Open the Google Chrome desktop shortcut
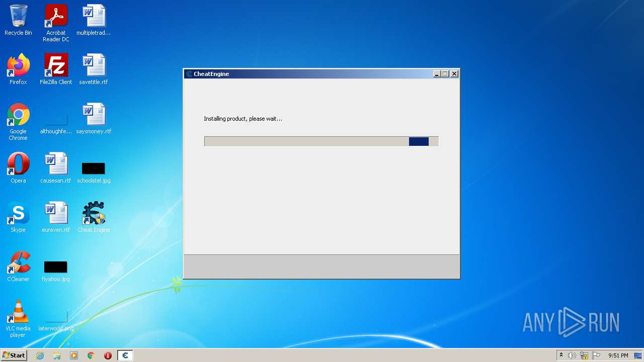644x362 pixels. click(18, 122)
